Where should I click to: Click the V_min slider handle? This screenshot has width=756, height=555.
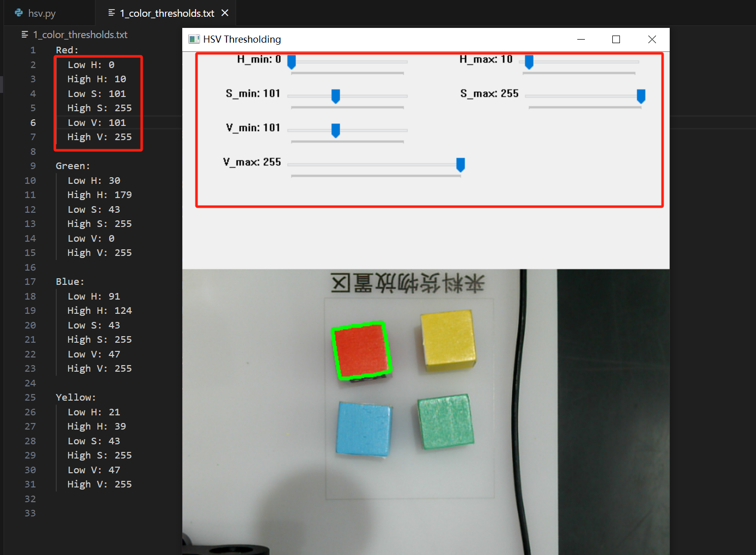[336, 130]
